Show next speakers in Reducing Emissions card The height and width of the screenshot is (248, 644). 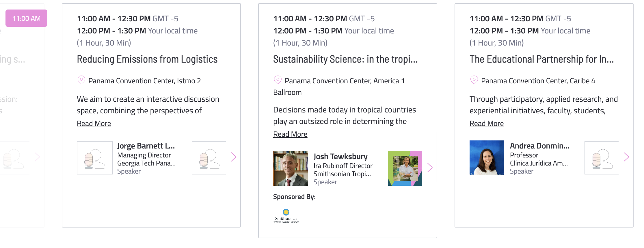(234, 157)
